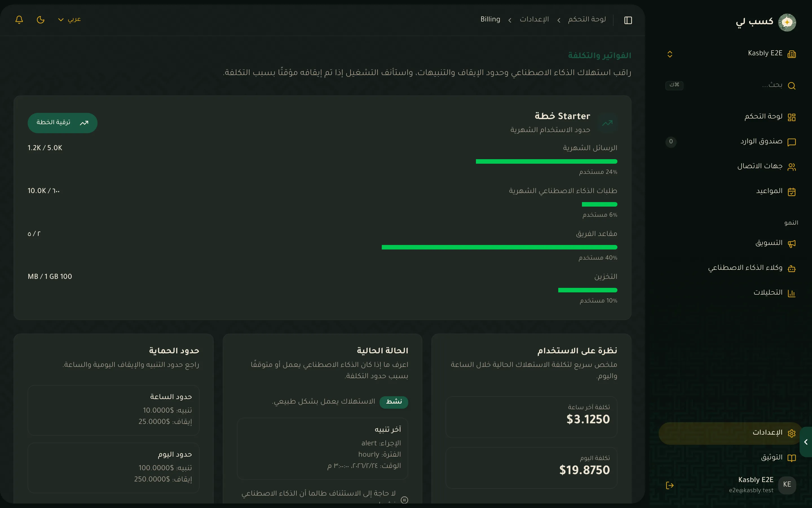Open the notifications bell
The image size is (812, 508).
[x=19, y=19]
